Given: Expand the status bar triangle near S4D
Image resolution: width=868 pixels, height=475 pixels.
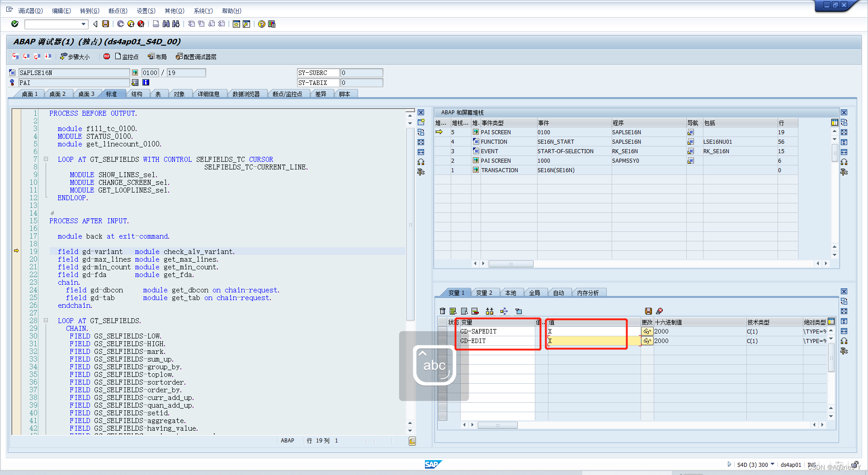Looking at the screenshot, I should (729, 464).
